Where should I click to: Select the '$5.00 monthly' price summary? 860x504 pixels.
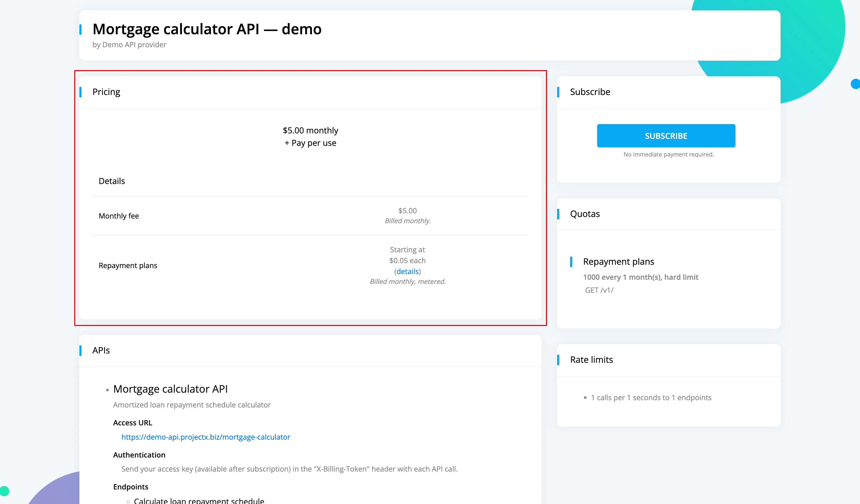(310, 130)
